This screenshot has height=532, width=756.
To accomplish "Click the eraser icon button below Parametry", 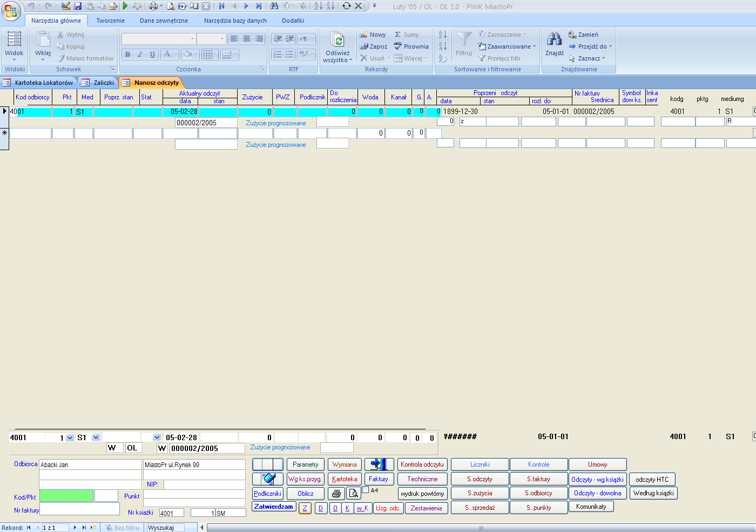I will click(268, 479).
